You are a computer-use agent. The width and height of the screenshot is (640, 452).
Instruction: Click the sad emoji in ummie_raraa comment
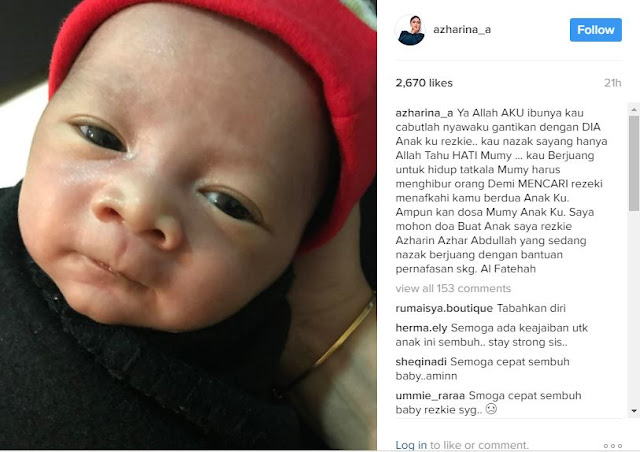click(x=491, y=409)
